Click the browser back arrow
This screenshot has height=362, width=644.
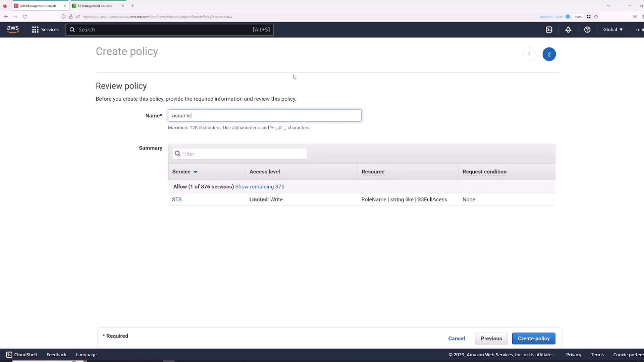pos(6,16)
